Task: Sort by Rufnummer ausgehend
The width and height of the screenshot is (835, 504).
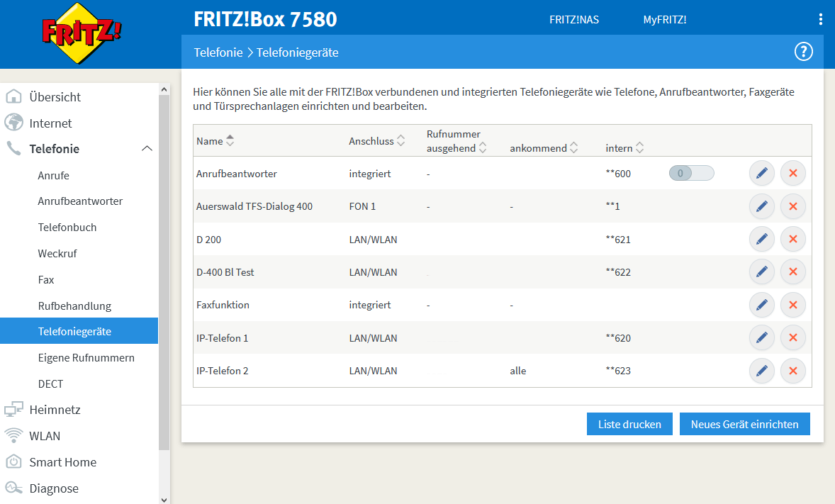Action: coord(483,147)
